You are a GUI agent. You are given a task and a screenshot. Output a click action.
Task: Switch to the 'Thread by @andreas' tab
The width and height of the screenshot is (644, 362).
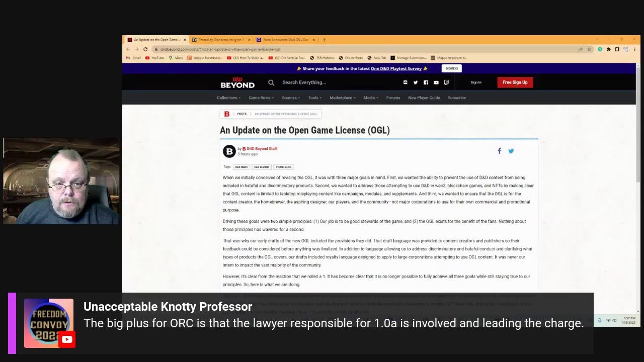click(220, 40)
